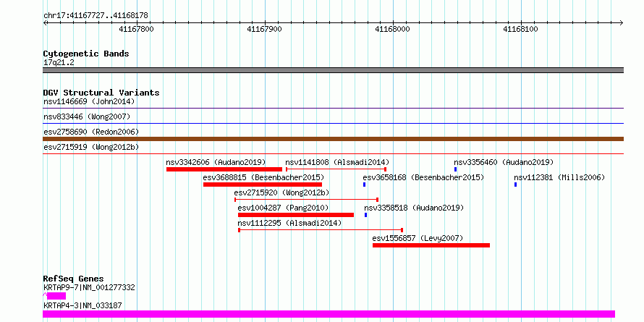Select the RefSeq Genes track title
This screenshot has width=644, height=322.
tap(74, 279)
